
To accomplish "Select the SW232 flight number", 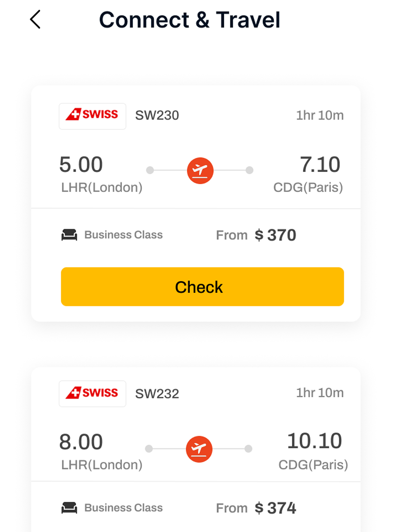I will [157, 393].
